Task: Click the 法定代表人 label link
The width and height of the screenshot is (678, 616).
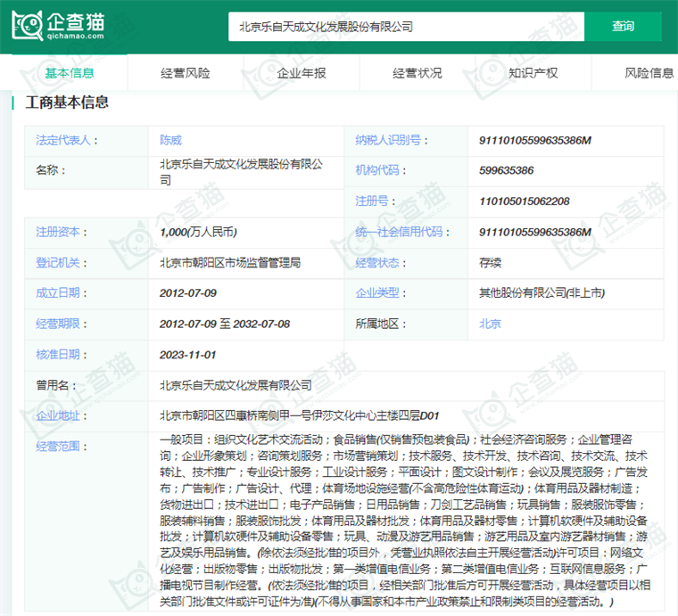Action: (63, 140)
